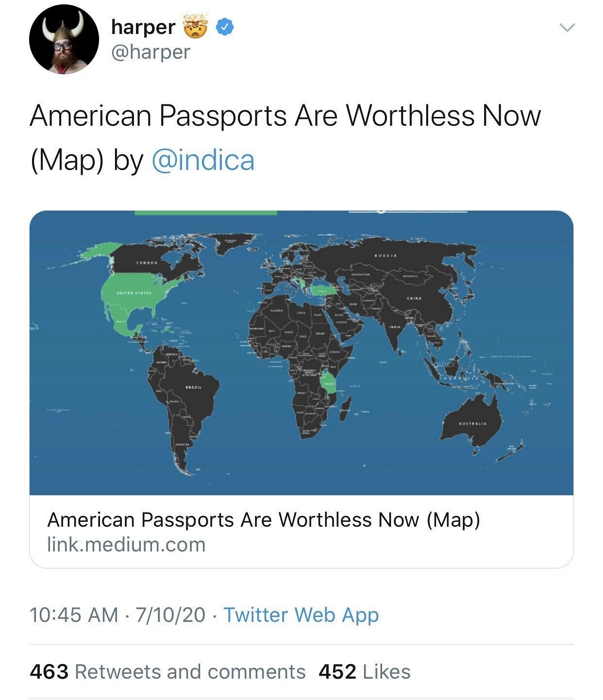Follow the @indica mention link
This screenshot has width=603, height=700.
pyautogui.click(x=203, y=160)
